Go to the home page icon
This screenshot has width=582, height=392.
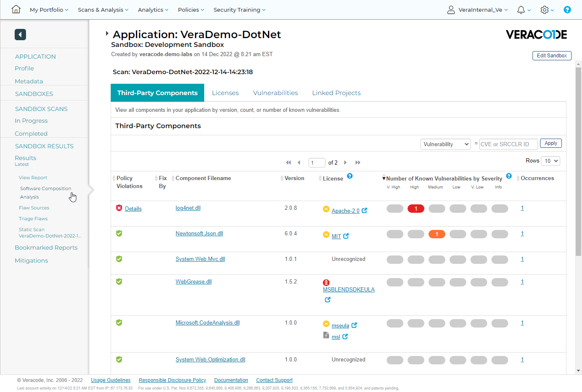point(16,9)
